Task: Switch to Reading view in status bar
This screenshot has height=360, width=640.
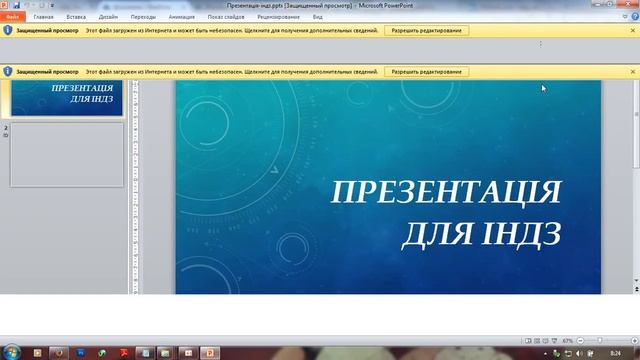Action: point(545,340)
